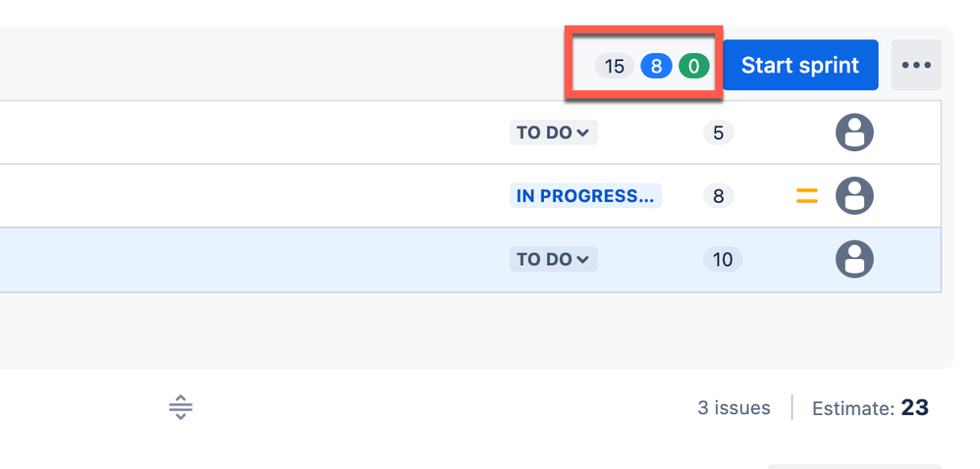Open the TO DO status dropdown on first issue
The width and height of the screenshot is (980, 469).
[553, 132]
